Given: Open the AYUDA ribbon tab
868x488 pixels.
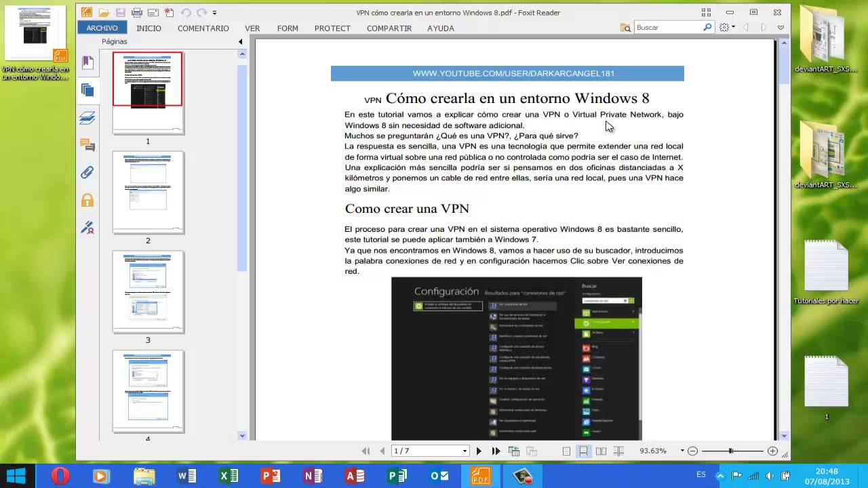Looking at the screenshot, I should [441, 28].
